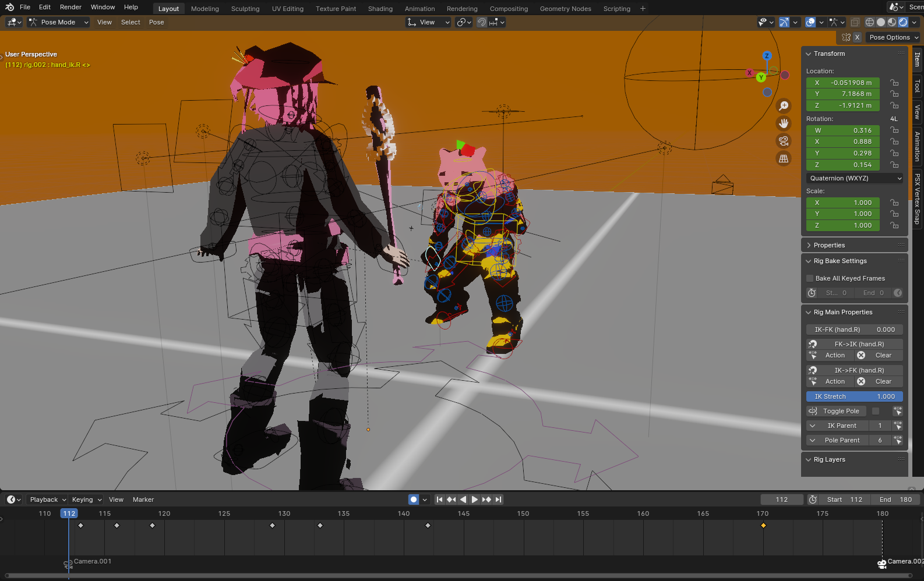Click the IK->FK (hand.R) snap button
This screenshot has width=924, height=581.
click(855, 370)
